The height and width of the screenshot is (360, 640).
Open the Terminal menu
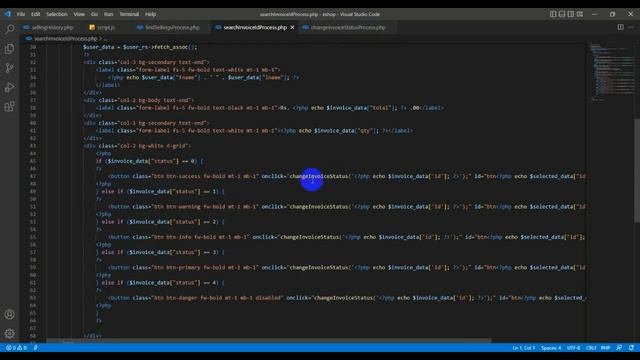pyautogui.click(x=129, y=14)
